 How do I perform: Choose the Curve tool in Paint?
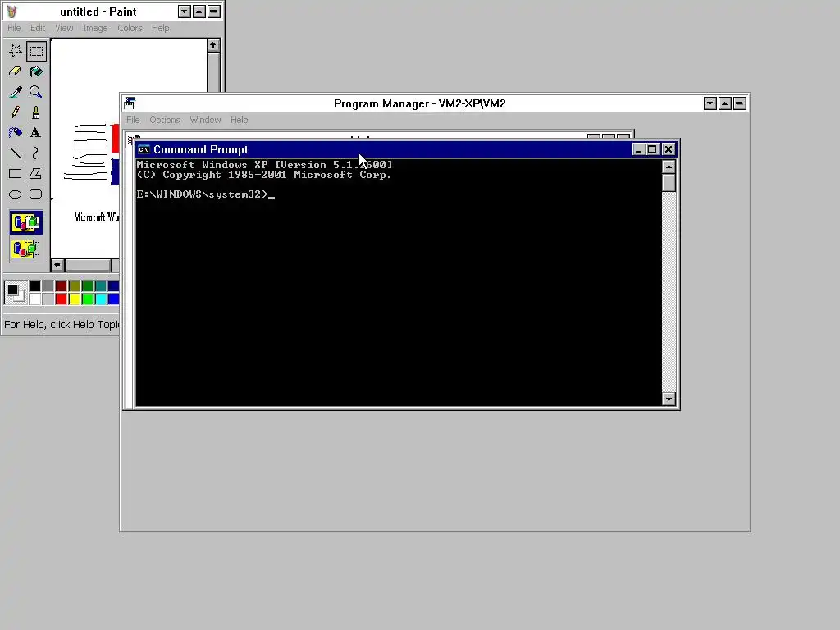[x=36, y=153]
